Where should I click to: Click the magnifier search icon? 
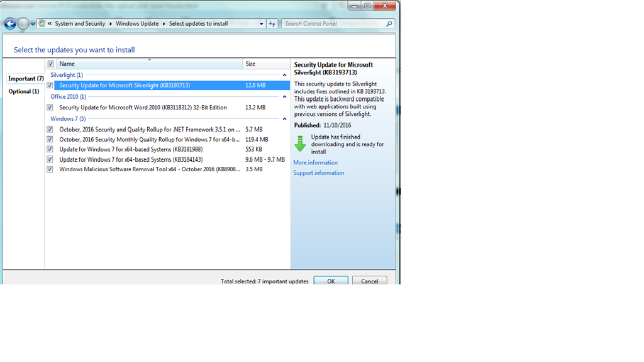(x=389, y=24)
